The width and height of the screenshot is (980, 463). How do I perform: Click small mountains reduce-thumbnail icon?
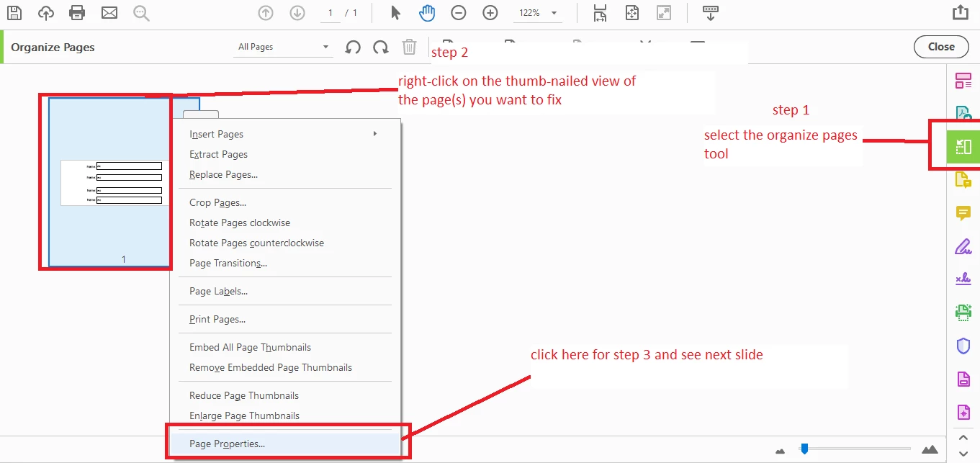click(x=780, y=451)
